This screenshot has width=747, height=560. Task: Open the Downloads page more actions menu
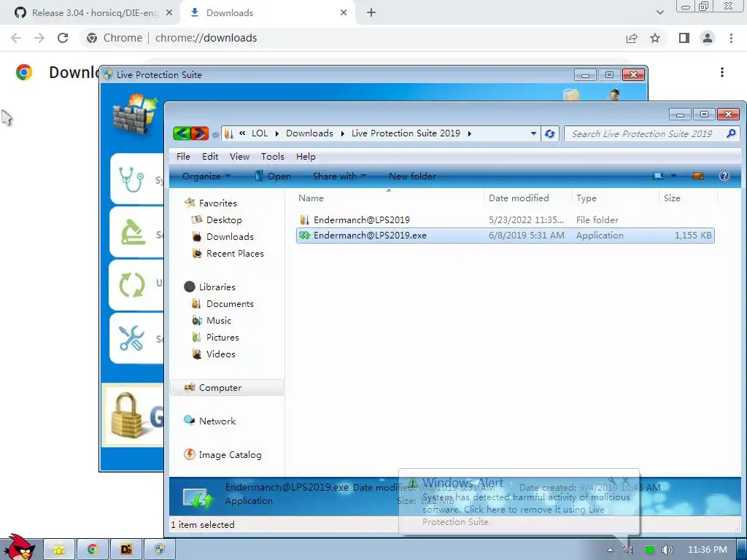point(722,72)
